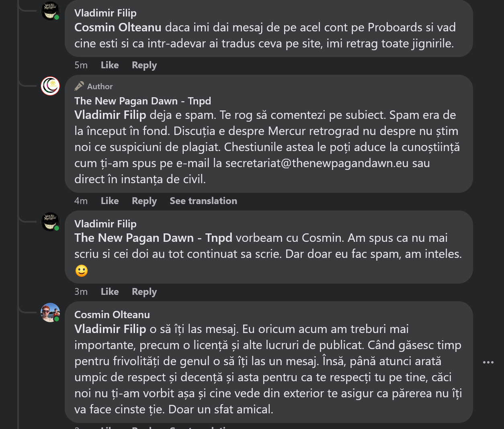
Task: Reply to Vladimir Filip's 5m comment
Action: coord(144,65)
